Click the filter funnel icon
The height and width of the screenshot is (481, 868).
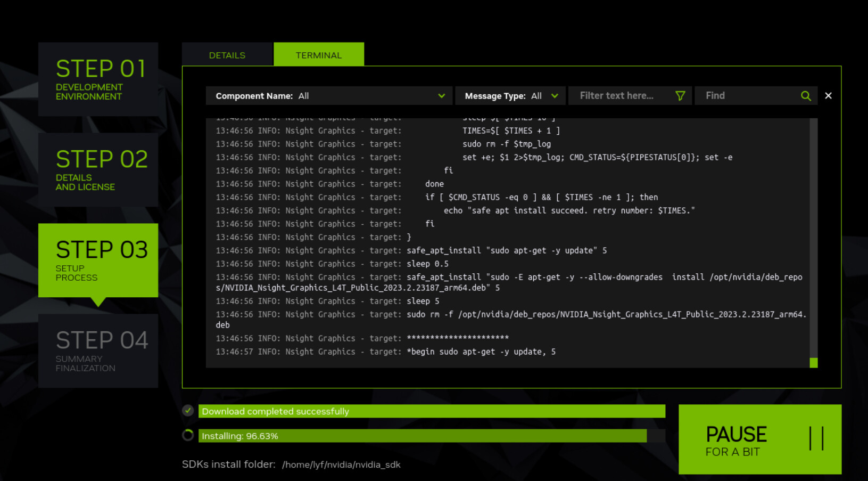680,96
